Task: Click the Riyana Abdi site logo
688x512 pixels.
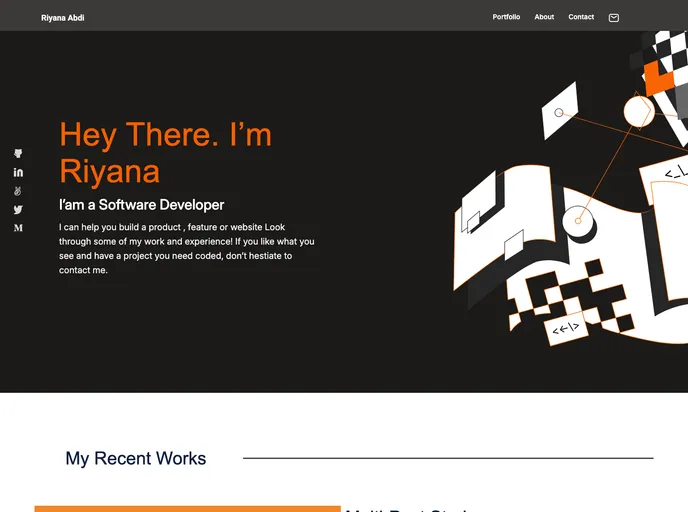Action: 63,17
